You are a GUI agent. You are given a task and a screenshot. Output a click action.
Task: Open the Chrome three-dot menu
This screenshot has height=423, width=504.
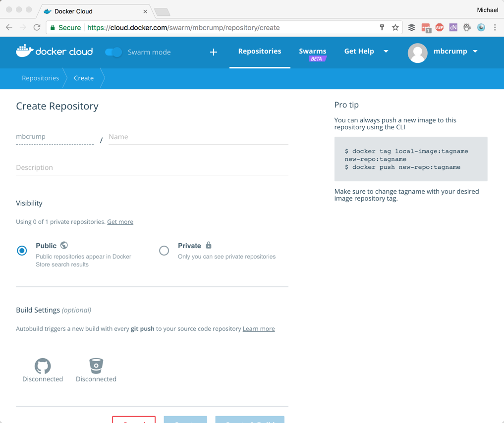[495, 28]
